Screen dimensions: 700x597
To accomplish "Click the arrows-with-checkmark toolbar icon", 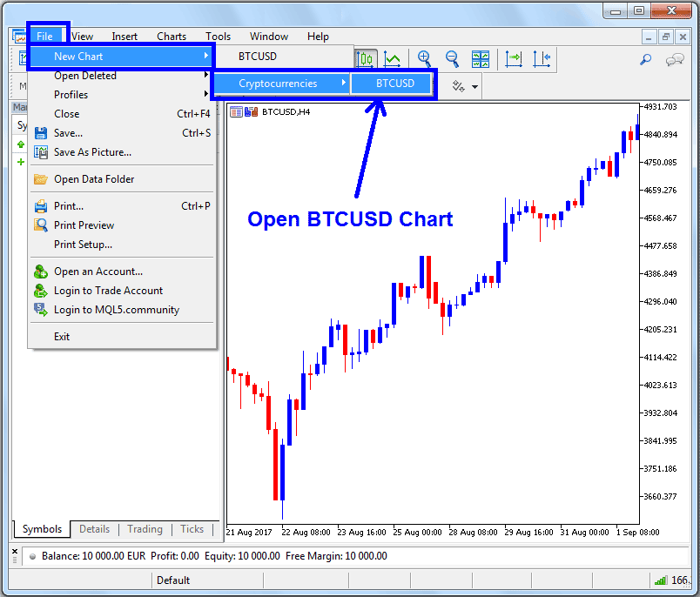I will pyautogui.click(x=459, y=85).
